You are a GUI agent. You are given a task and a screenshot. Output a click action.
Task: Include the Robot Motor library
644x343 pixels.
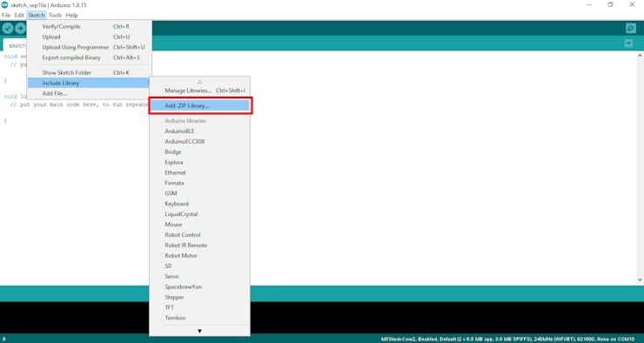point(199,255)
